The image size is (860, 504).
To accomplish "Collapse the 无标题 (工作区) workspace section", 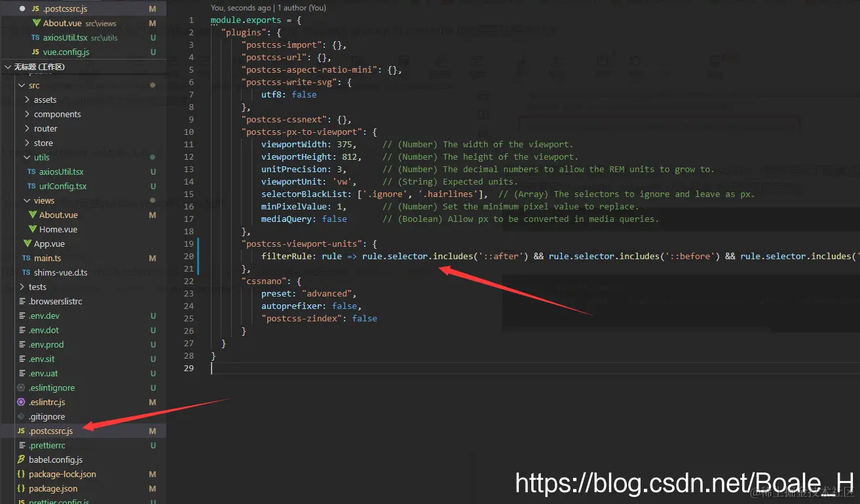I will pyautogui.click(x=8, y=67).
